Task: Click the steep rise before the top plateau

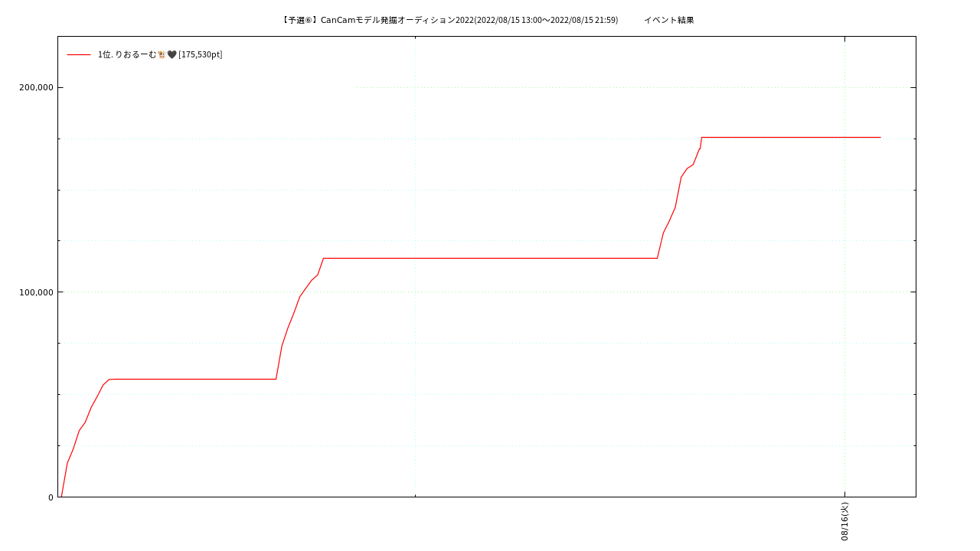Action: coord(678,191)
